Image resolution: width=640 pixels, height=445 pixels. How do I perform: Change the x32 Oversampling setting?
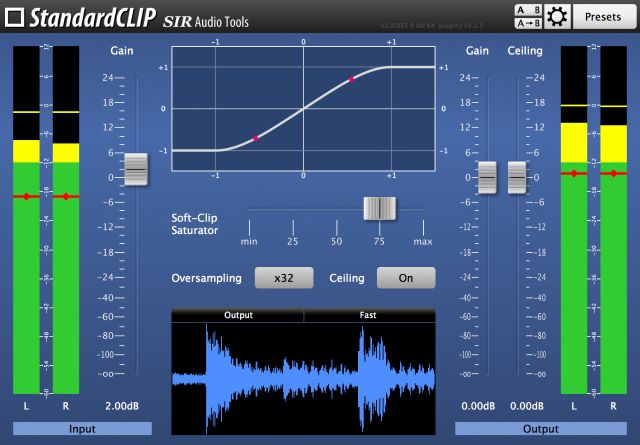[284, 278]
